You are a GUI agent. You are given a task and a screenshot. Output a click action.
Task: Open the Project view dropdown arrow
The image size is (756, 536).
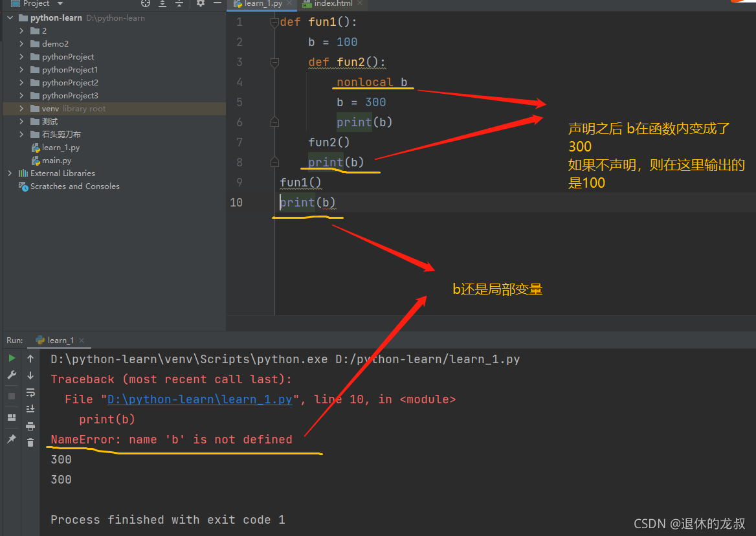(60, 3)
